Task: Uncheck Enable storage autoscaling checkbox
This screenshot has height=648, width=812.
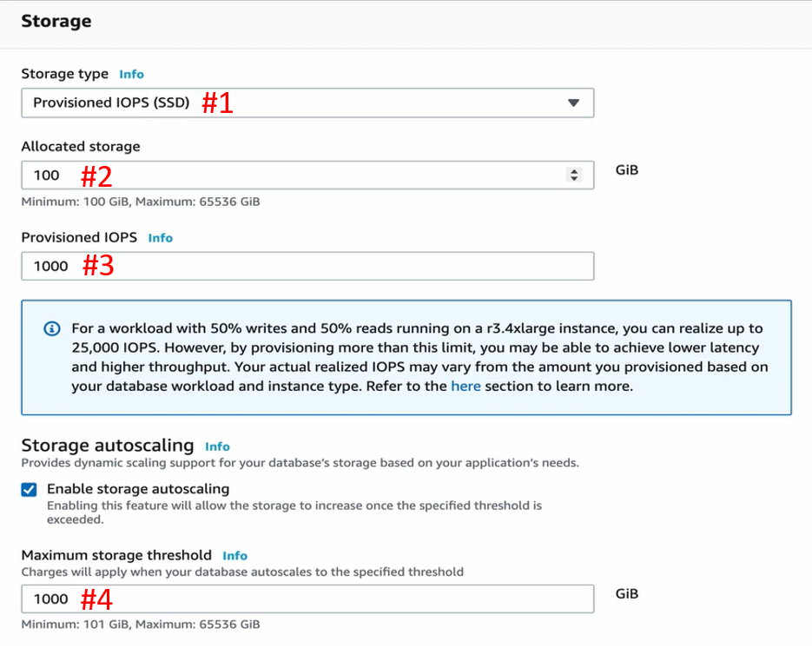Action: pyautogui.click(x=29, y=490)
